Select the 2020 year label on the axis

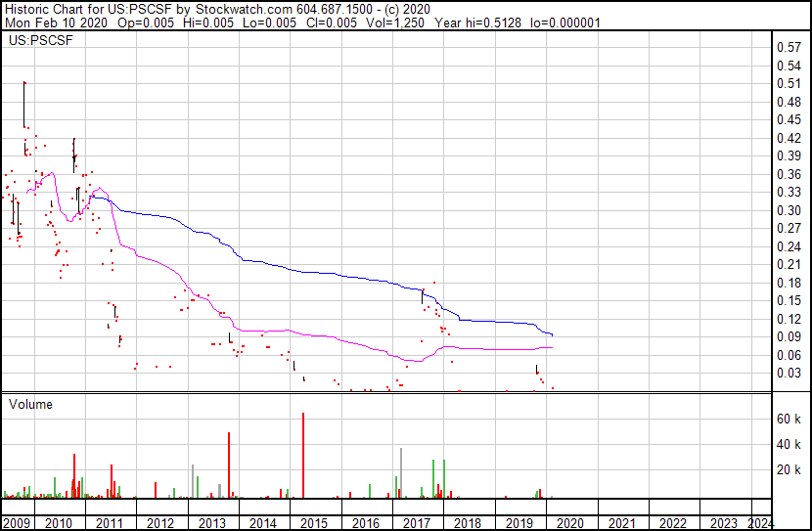click(570, 523)
